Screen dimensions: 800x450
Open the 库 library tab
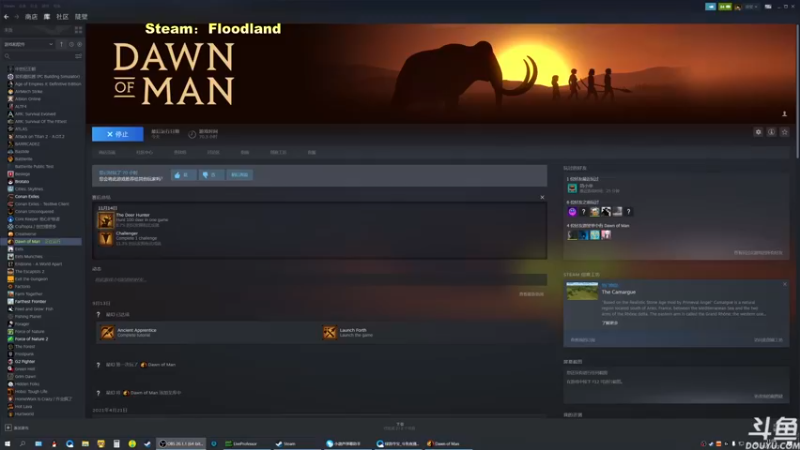pos(47,17)
